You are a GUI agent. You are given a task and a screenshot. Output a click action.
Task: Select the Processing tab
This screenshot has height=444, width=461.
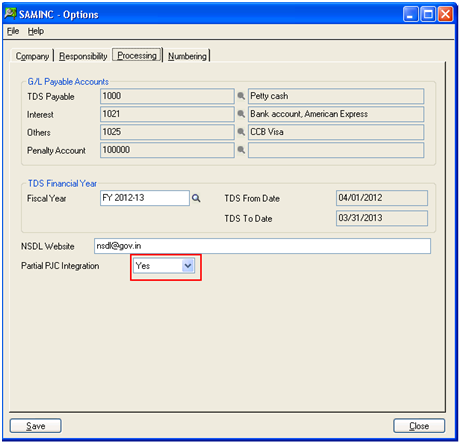point(137,55)
